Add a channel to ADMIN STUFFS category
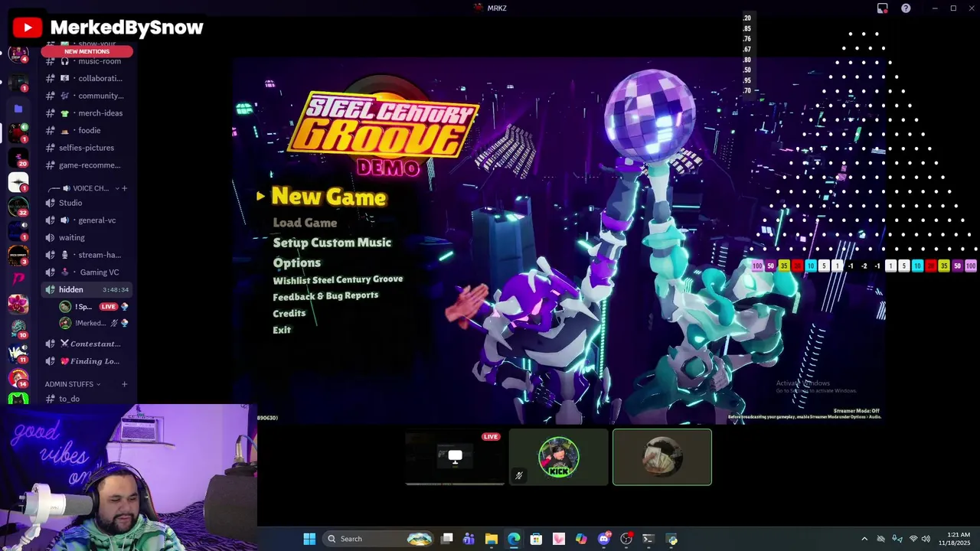 coord(124,384)
